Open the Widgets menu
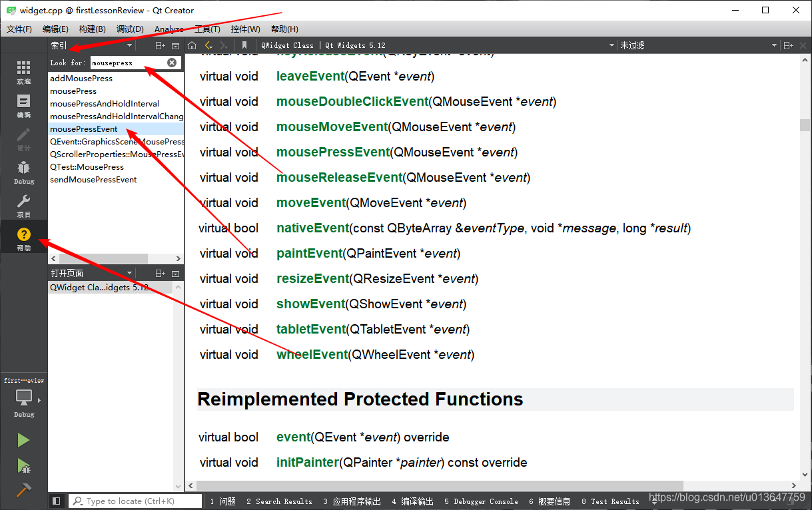Viewport: 812px width, 510px height. (x=246, y=29)
